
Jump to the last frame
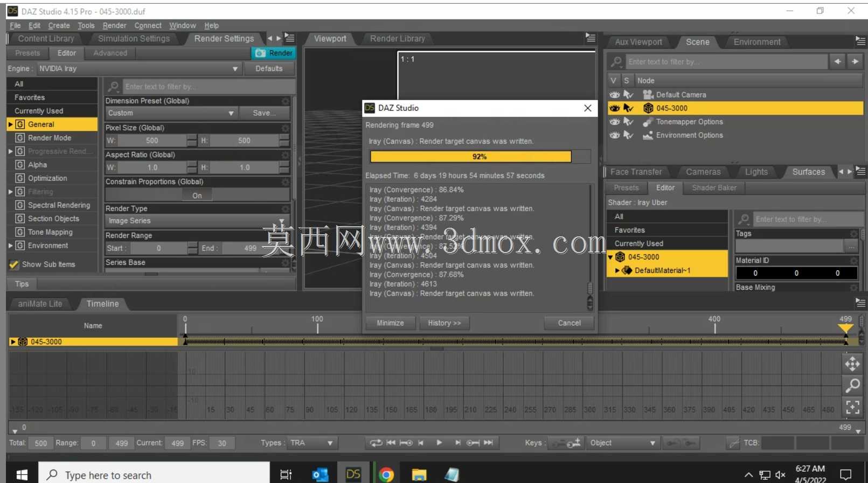(488, 443)
